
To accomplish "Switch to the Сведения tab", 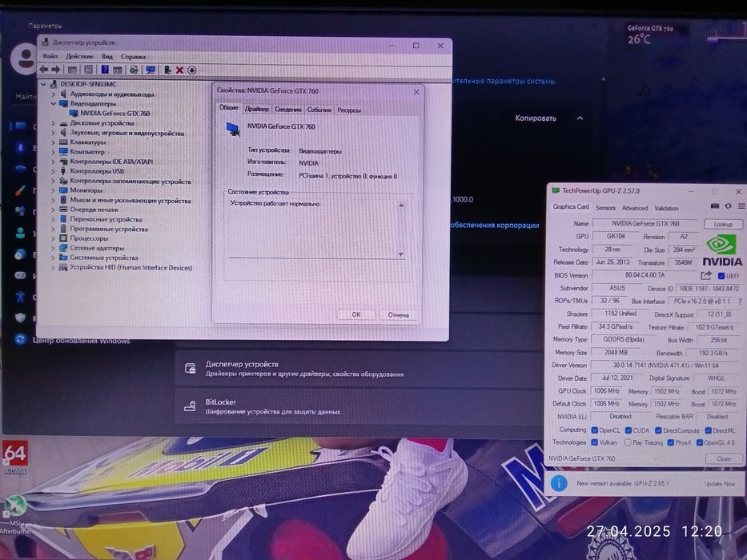I will 287,110.
